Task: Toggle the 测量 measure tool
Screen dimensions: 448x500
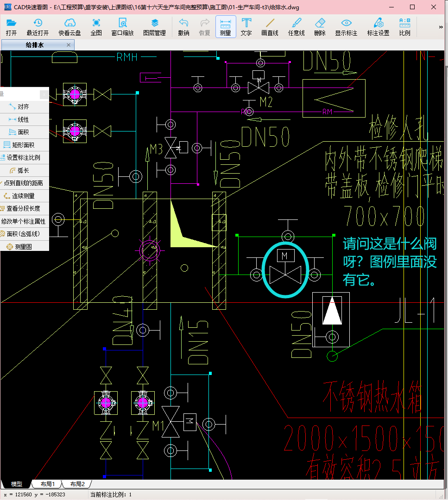Action: (x=226, y=27)
